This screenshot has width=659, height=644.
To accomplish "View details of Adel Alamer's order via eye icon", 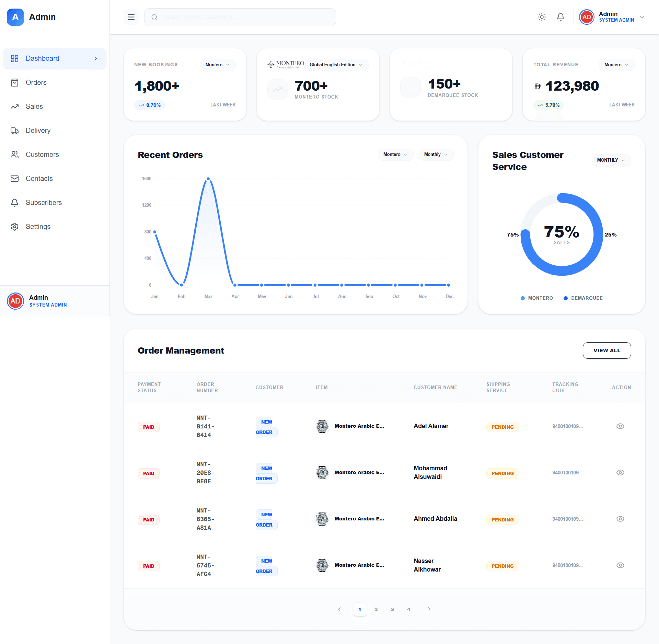I will click(620, 426).
